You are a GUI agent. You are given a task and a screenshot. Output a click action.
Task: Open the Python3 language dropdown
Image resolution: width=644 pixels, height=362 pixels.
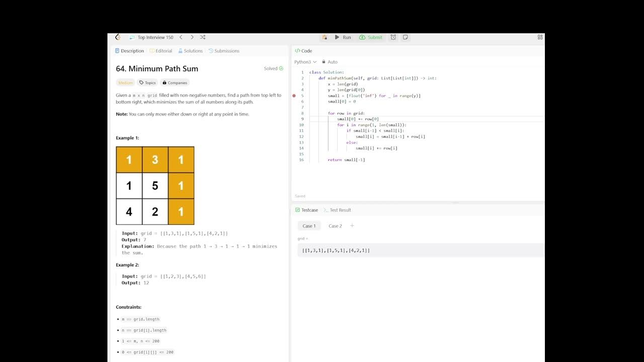(305, 62)
